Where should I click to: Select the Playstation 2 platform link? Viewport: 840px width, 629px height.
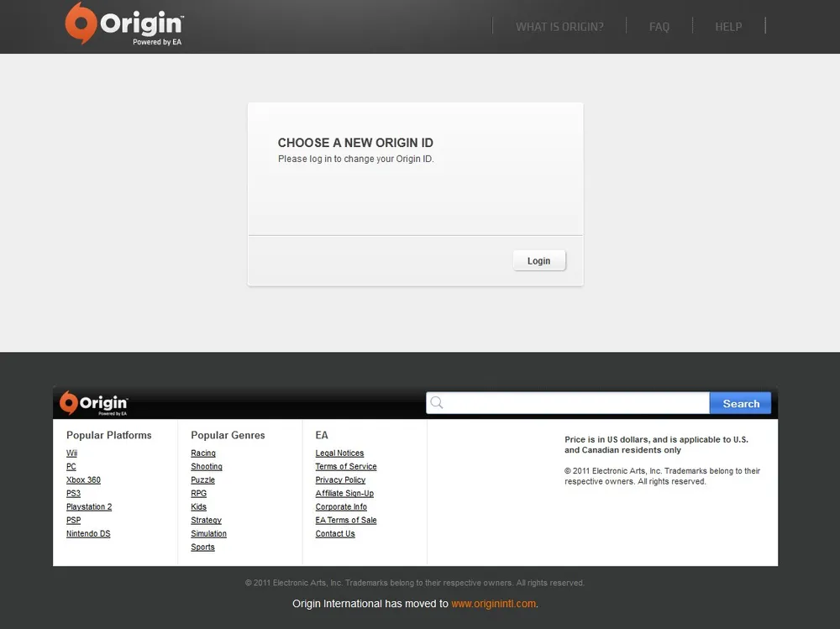(x=89, y=507)
